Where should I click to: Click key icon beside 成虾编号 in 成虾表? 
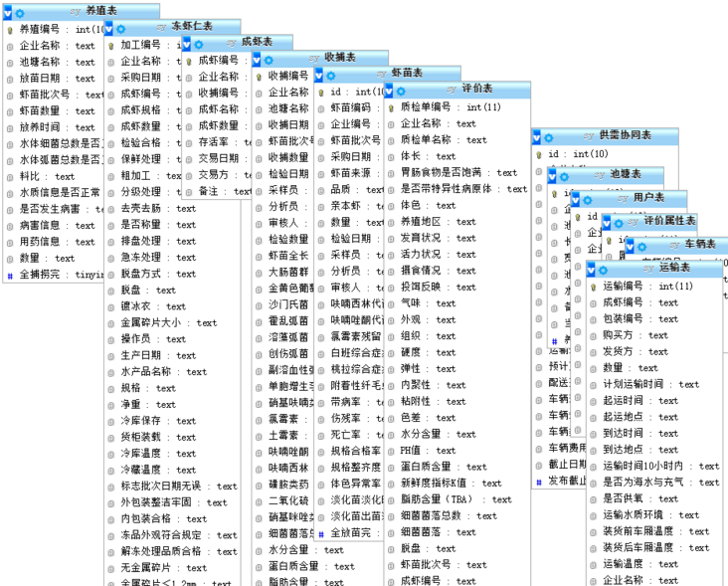pos(189,62)
